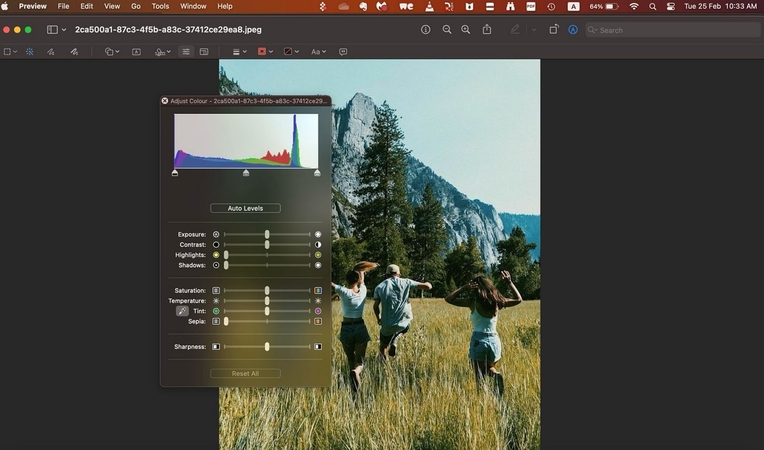Click the Tint slider knob
Image resolution: width=764 pixels, height=450 pixels.
point(267,311)
